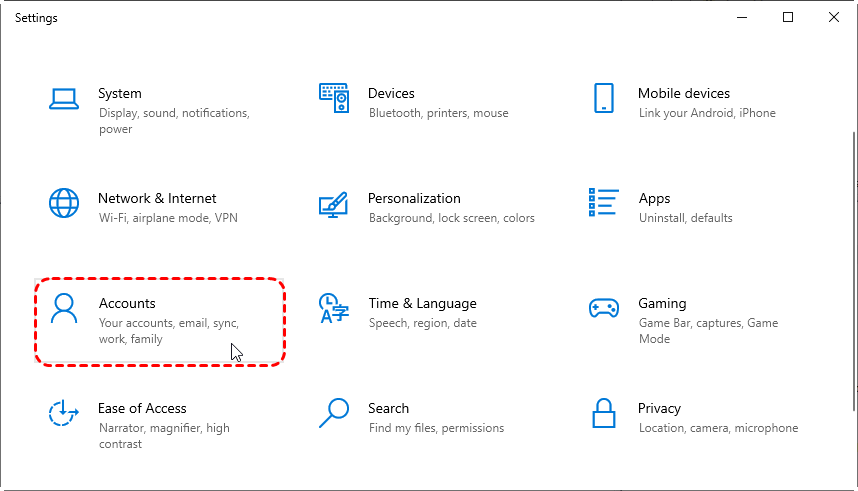Open System settings via its title text

tap(120, 93)
